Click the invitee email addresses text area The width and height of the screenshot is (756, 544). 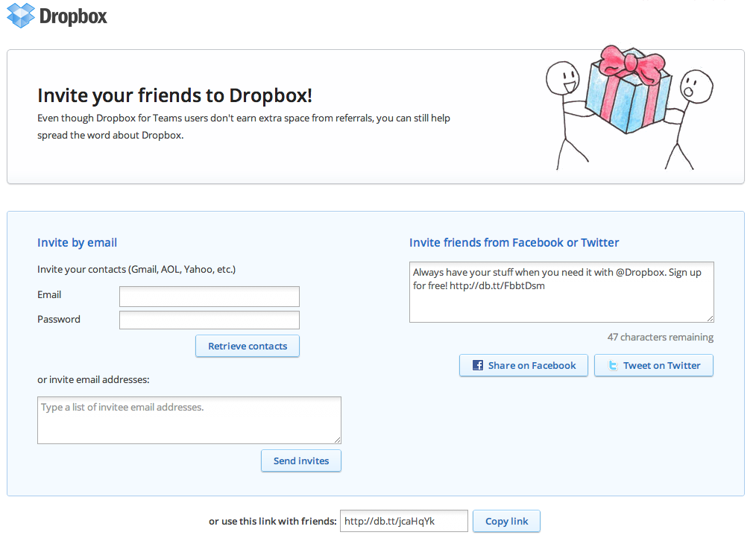click(x=189, y=420)
